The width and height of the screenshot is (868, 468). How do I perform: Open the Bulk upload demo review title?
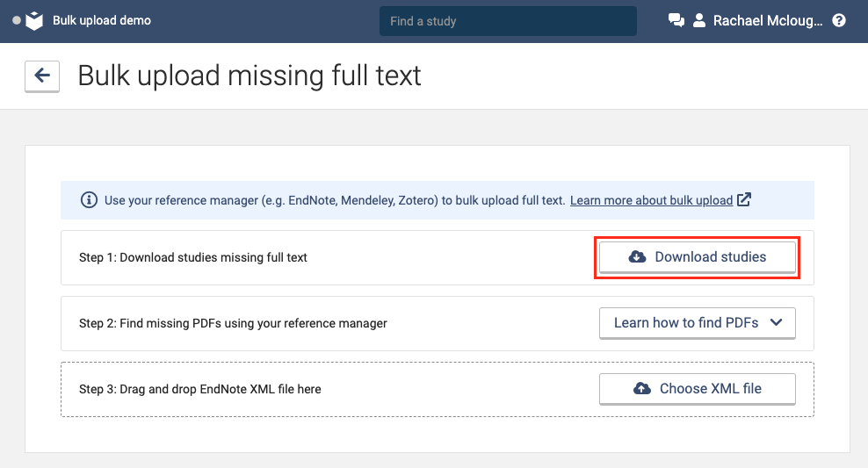coord(101,20)
